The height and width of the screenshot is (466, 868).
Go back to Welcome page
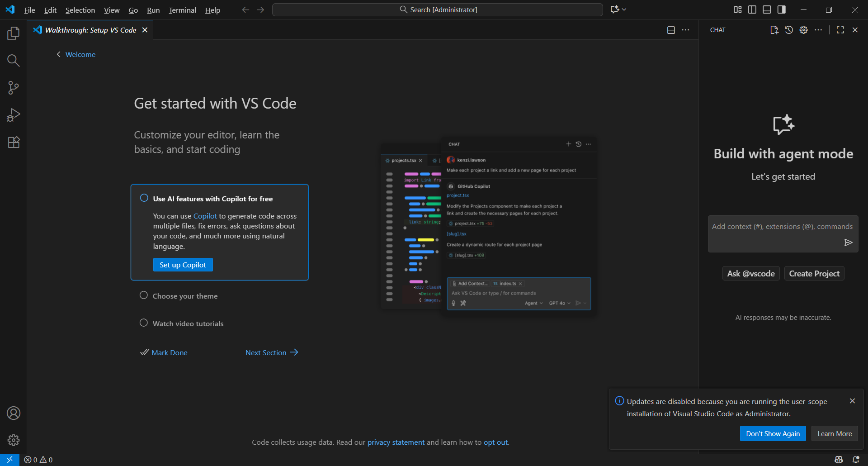[76, 54]
